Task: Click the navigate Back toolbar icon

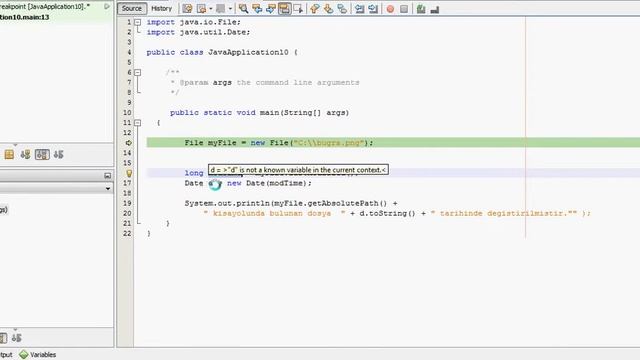Action: [202, 9]
